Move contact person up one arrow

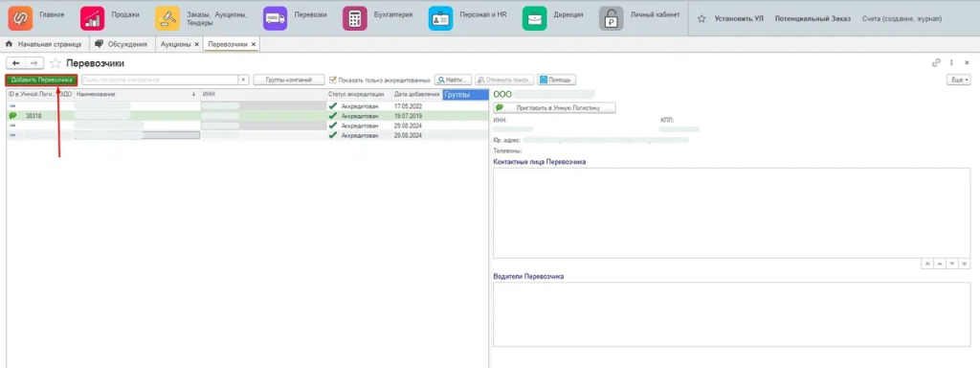tap(940, 264)
